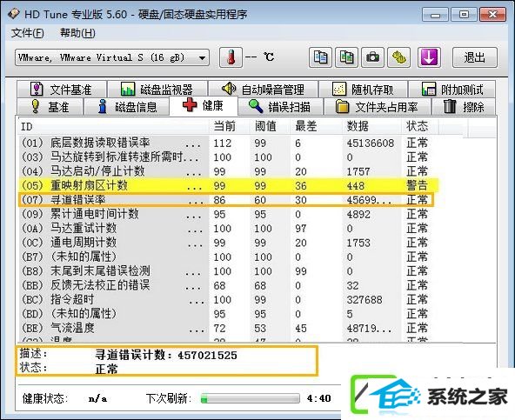515x420 pixels.
Task: Click the thermometer temperature icon
Action: click(231, 57)
